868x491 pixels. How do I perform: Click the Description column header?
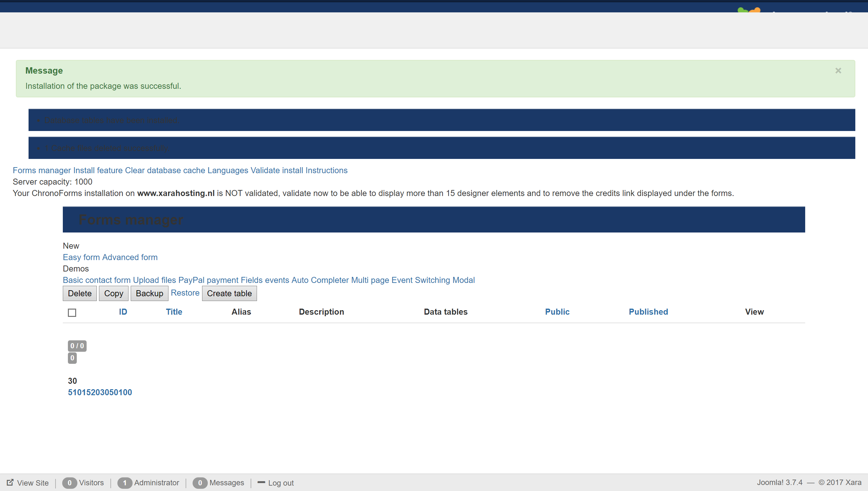pyautogui.click(x=321, y=312)
